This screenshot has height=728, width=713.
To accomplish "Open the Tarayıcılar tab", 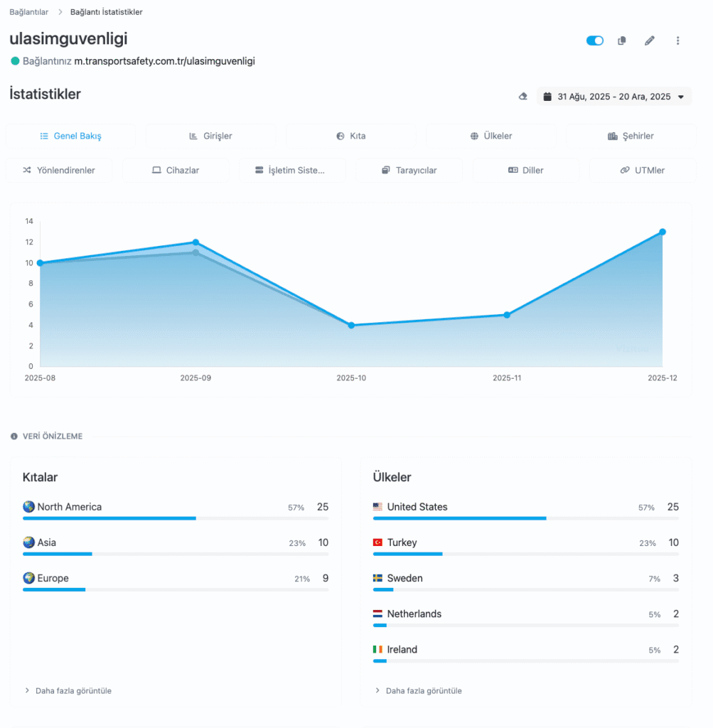I will pos(409,170).
